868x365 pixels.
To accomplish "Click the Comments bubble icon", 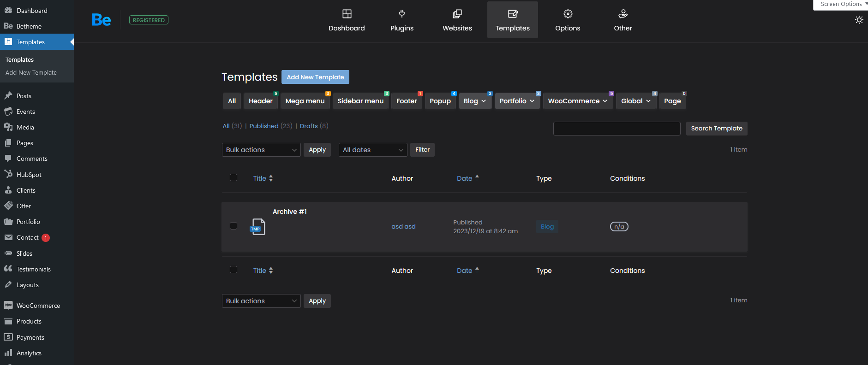I will coord(8,158).
